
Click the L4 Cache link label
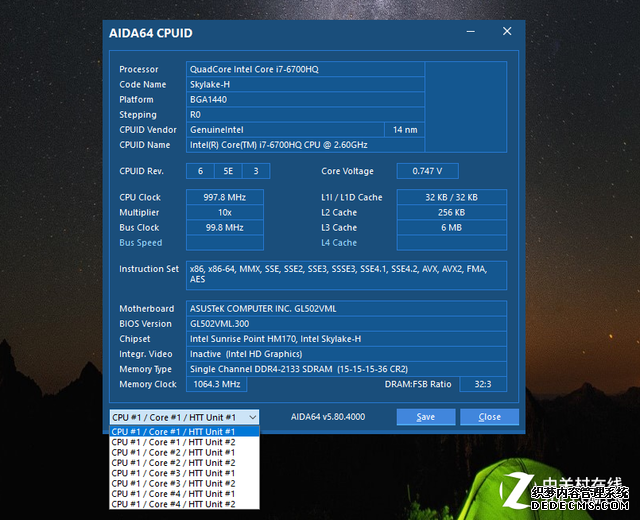pyautogui.click(x=339, y=242)
